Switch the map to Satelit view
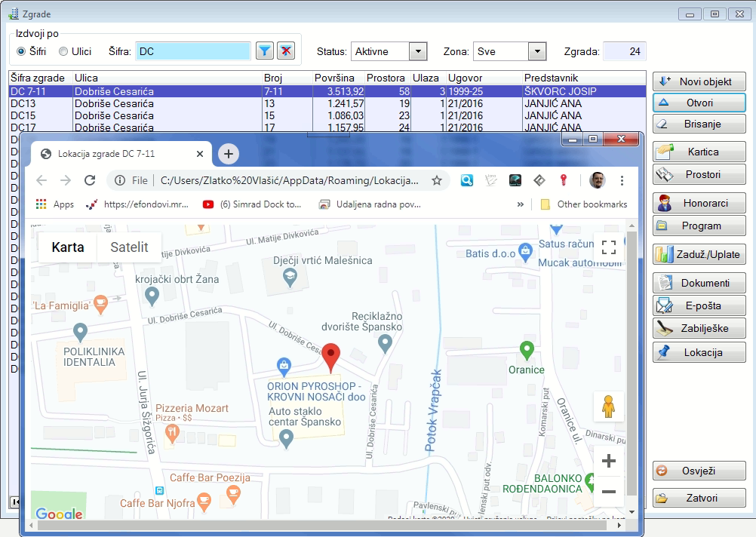756x537 pixels. pyautogui.click(x=129, y=247)
